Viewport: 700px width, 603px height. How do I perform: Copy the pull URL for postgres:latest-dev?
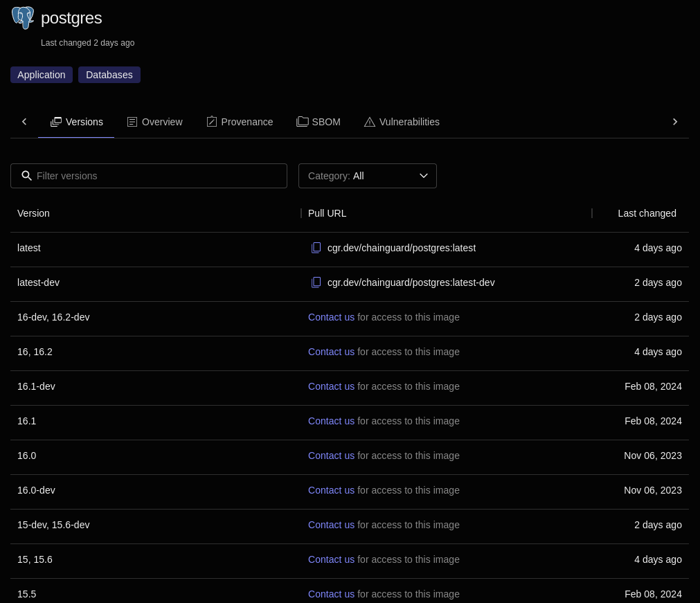[x=316, y=282]
